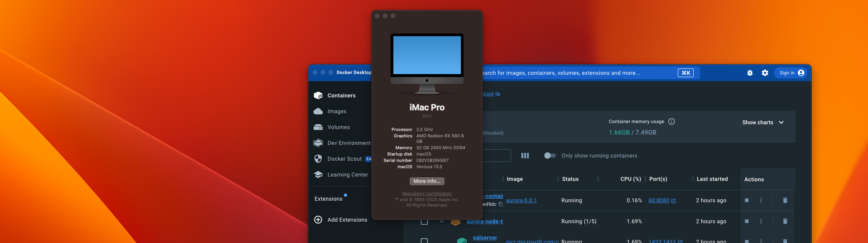Click the orange stack icon of aurora-node-t
868x243 pixels.
[456, 222]
